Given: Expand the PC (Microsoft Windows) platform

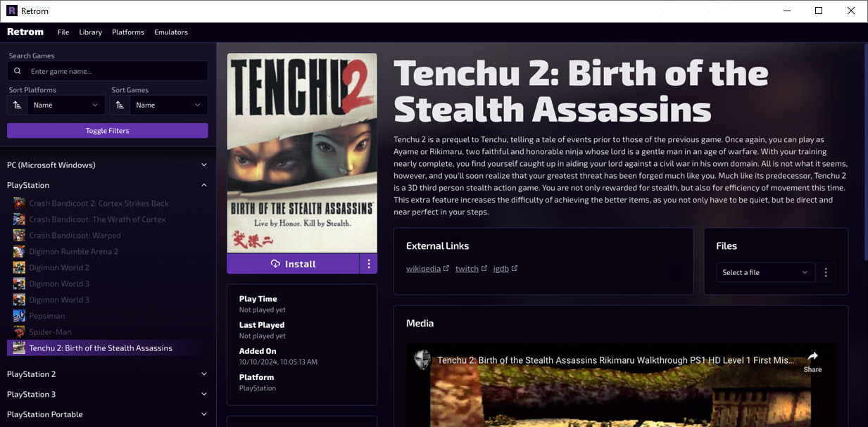Looking at the screenshot, I should click(108, 165).
